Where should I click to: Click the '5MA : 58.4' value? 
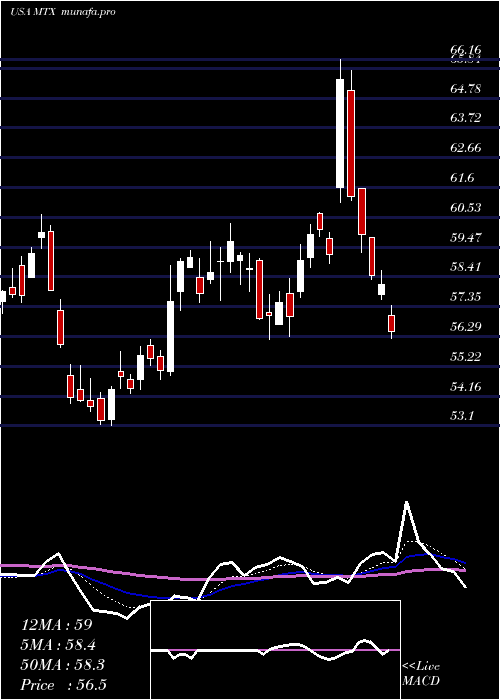coord(58,645)
